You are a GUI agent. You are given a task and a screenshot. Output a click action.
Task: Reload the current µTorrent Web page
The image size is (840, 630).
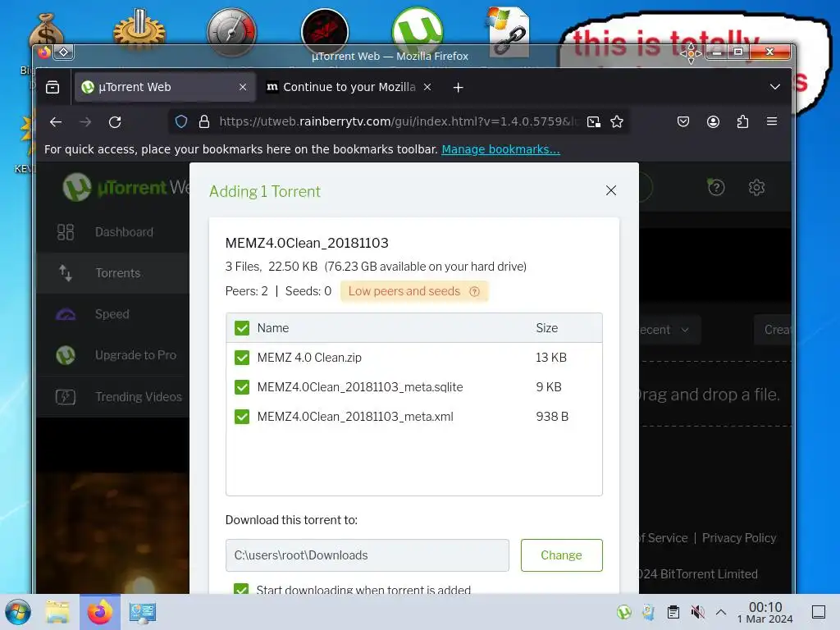click(115, 122)
